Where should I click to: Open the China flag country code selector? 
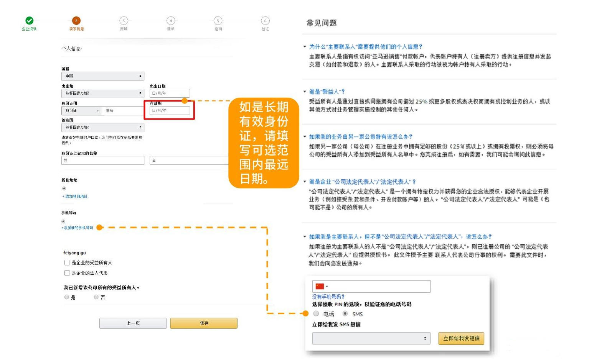click(x=322, y=287)
